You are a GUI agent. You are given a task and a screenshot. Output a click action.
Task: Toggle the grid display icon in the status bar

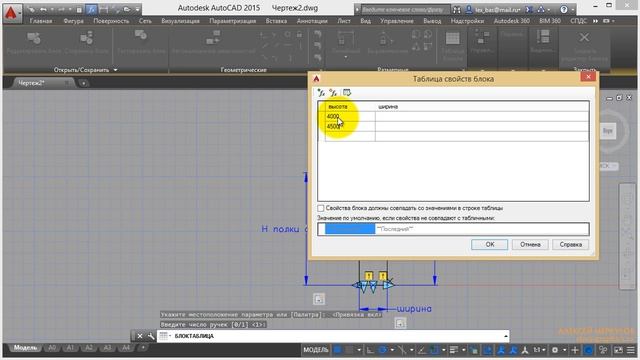click(x=338, y=350)
